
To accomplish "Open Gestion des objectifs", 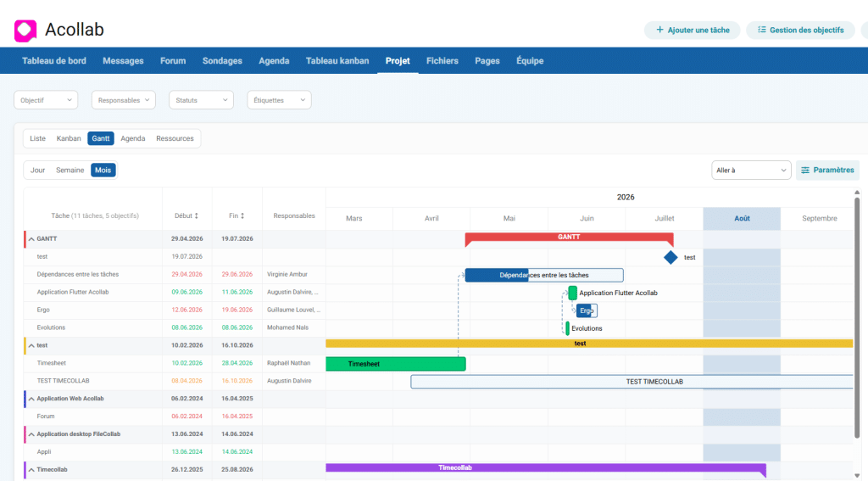I will [x=800, y=30].
